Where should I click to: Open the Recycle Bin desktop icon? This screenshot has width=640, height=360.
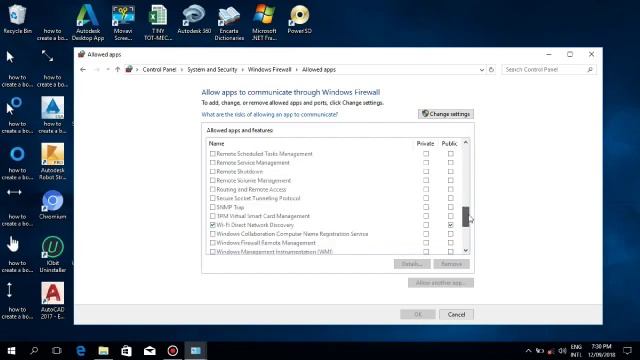17,19
